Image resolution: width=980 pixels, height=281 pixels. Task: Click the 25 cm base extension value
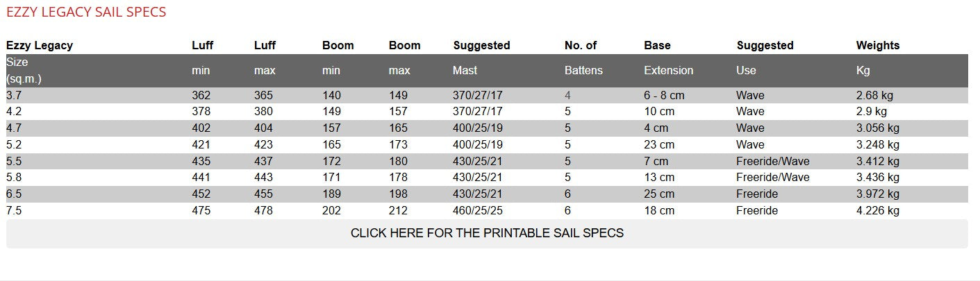pyautogui.click(x=659, y=194)
